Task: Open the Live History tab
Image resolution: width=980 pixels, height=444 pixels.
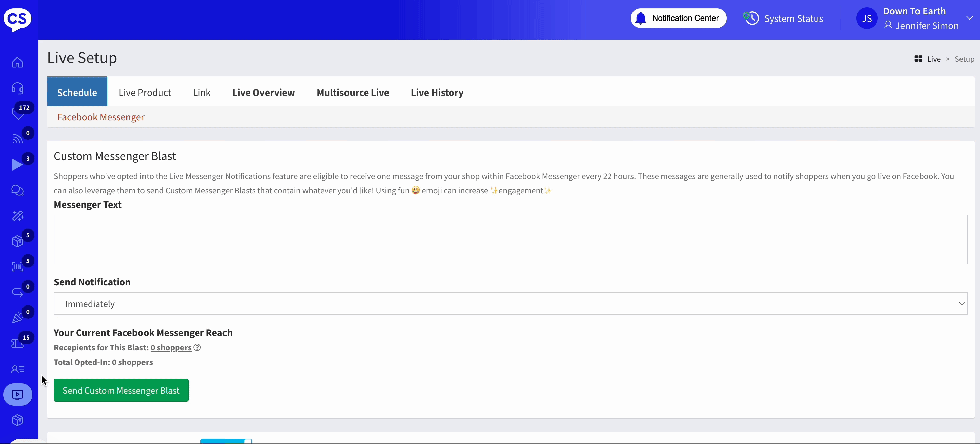Action: [x=437, y=92]
